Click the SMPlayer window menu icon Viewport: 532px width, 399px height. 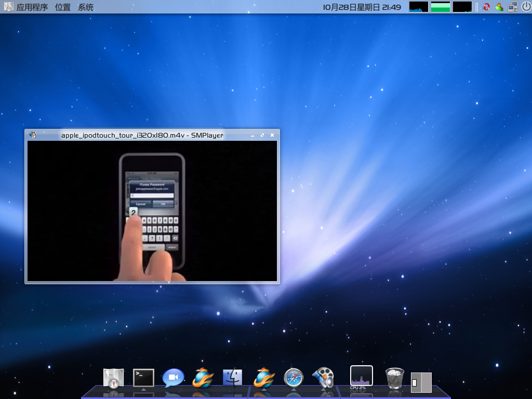pyautogui.click(x=33, y=135)
